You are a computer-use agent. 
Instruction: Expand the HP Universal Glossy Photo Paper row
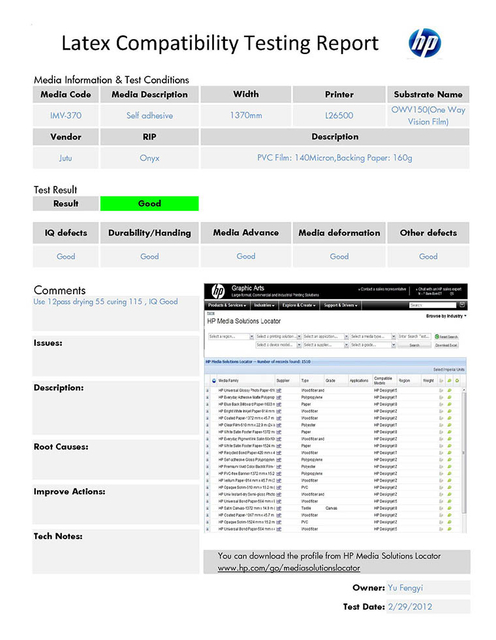click(207, 391)
